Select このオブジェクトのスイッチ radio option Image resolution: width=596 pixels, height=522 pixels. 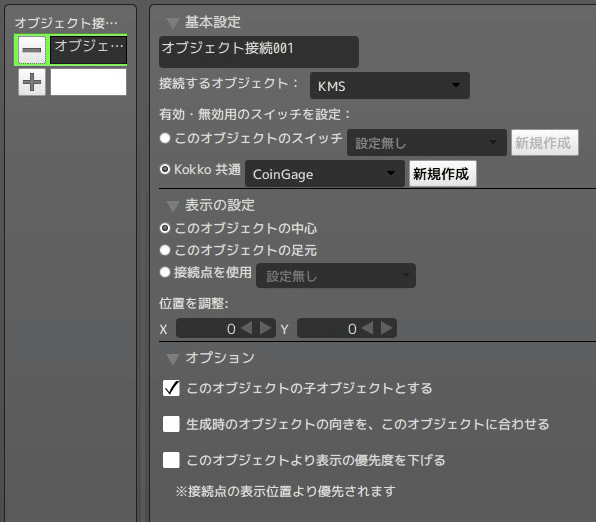click(x=165, y=138)
